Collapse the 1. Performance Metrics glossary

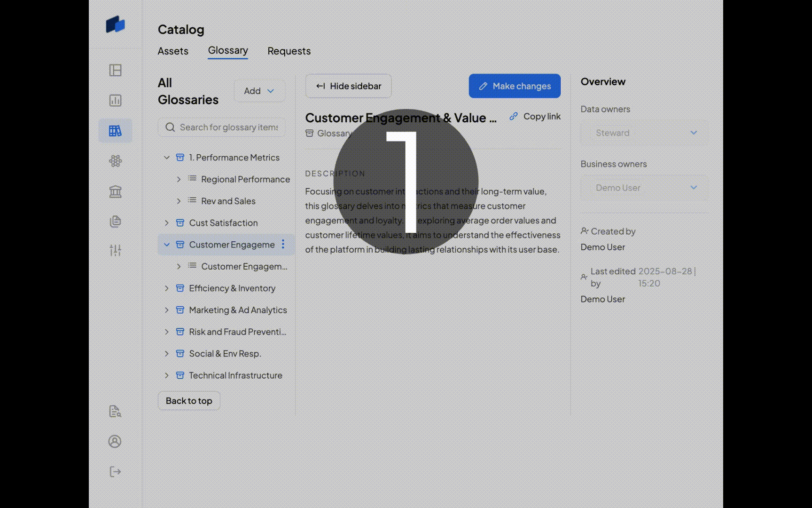(x=167, y=158)
